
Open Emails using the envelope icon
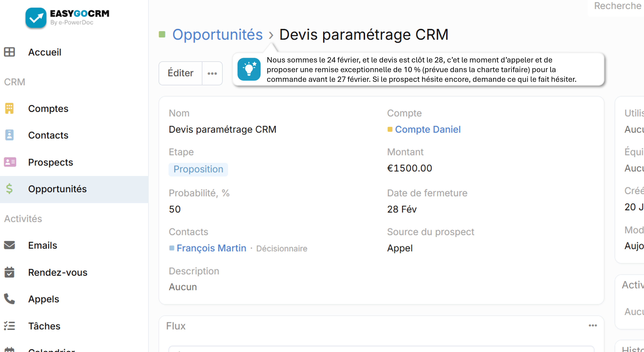coord(9,245)
